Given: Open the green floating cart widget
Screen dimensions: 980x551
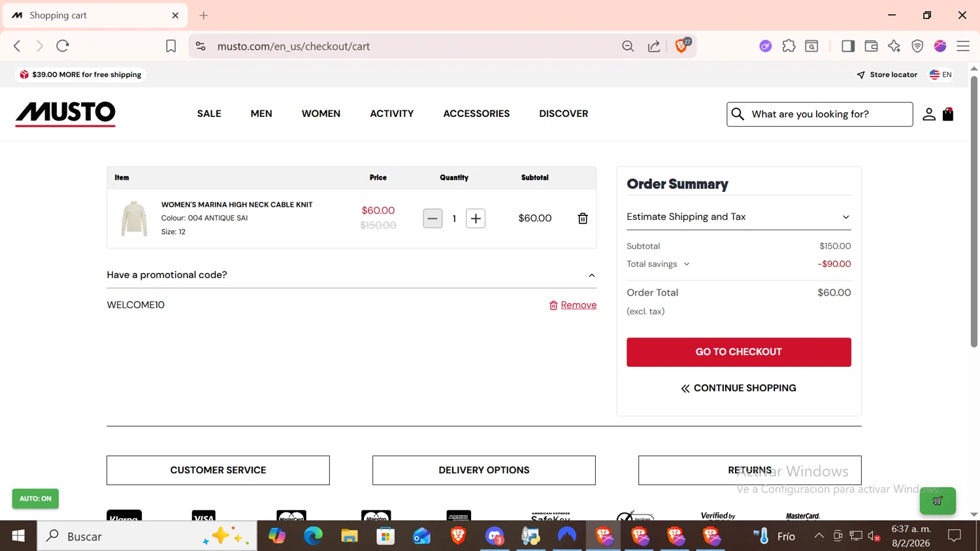Looking at the screenshot, I should (x=938, y=501).
